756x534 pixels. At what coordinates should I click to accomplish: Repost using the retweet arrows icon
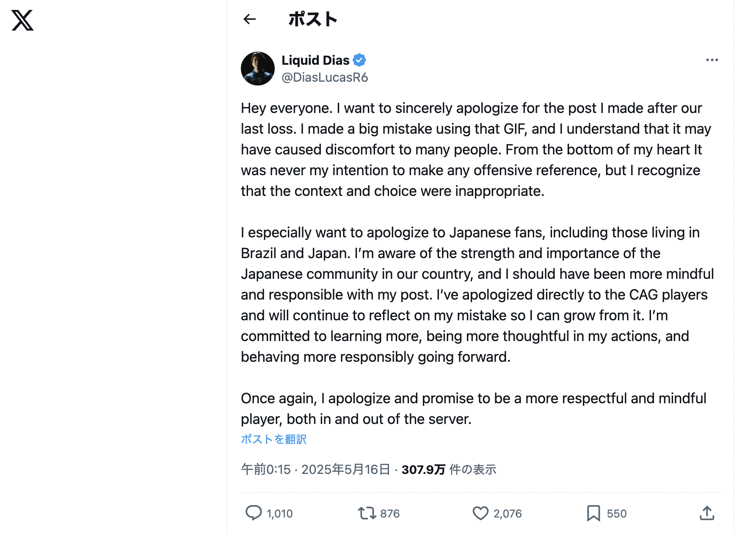367,513
